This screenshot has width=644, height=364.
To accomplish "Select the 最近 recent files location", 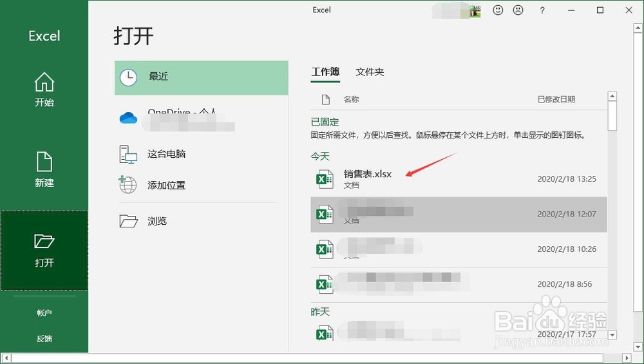I will (201, 78).
